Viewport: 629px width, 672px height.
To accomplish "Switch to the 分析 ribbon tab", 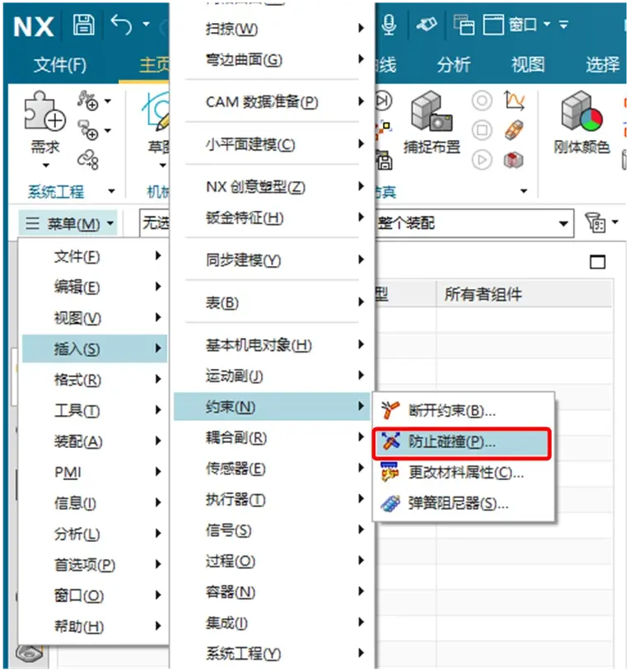I will pyautogui.click(x=454, y=65).
